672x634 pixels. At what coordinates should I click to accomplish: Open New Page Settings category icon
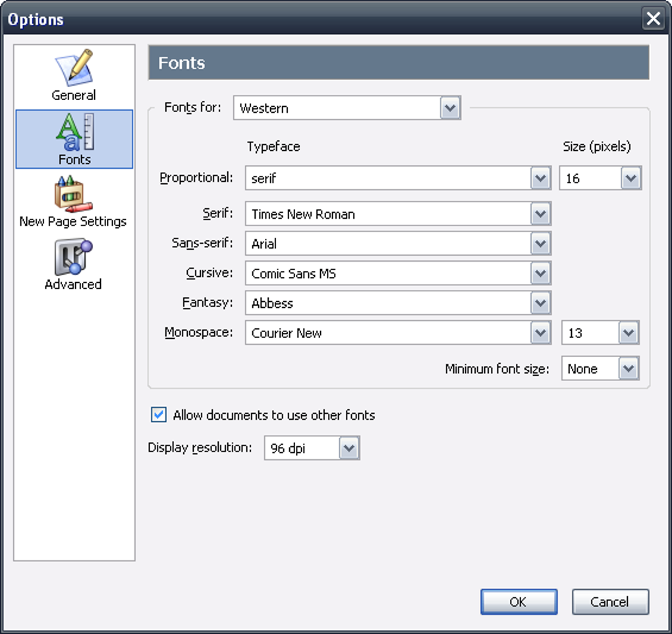73,202
